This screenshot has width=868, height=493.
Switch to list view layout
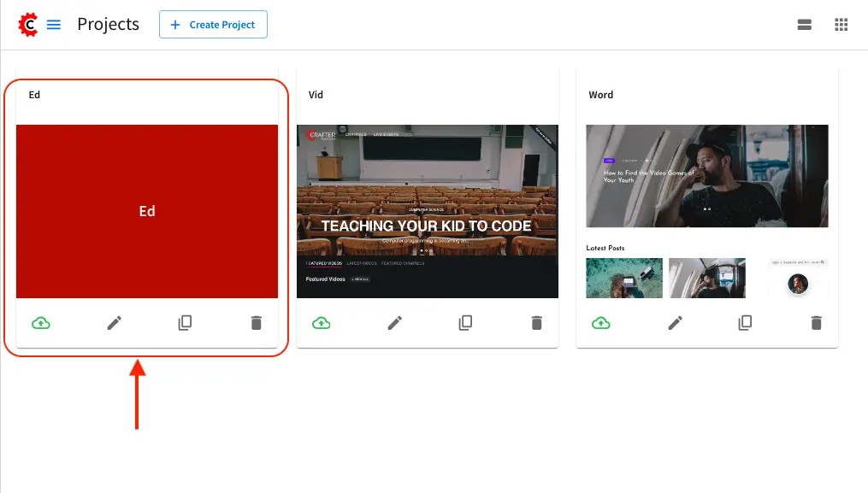click(x=805, y=24)
